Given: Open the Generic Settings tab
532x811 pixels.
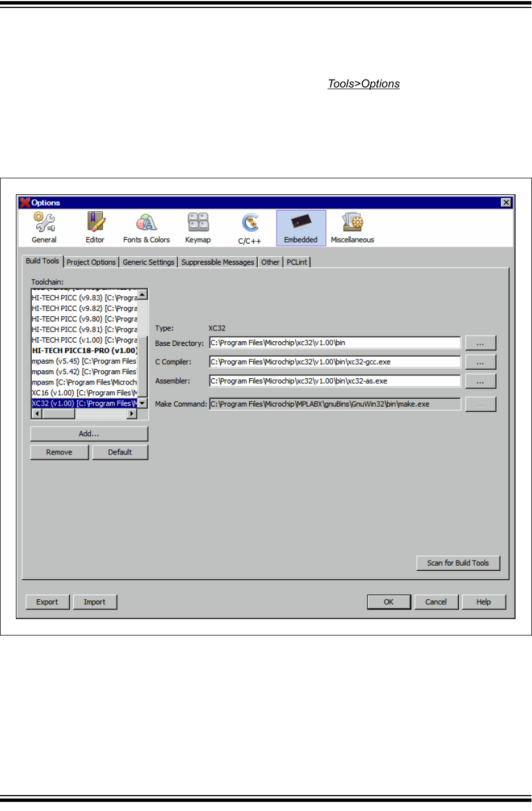Looking at the screenshot, I should click(x=148, y=262).
